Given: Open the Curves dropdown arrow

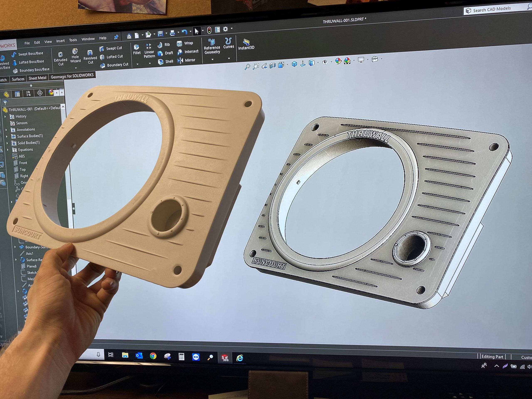Looking at the screenshot, I should click(229, 58).
